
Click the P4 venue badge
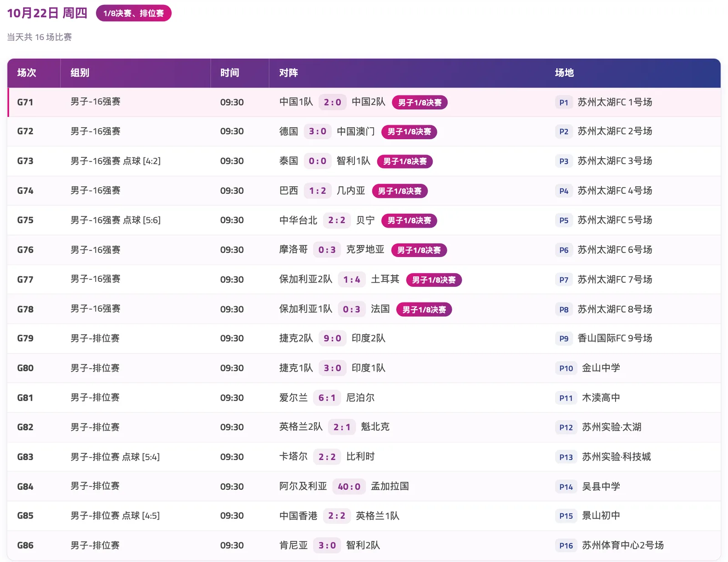click(564, 191)
